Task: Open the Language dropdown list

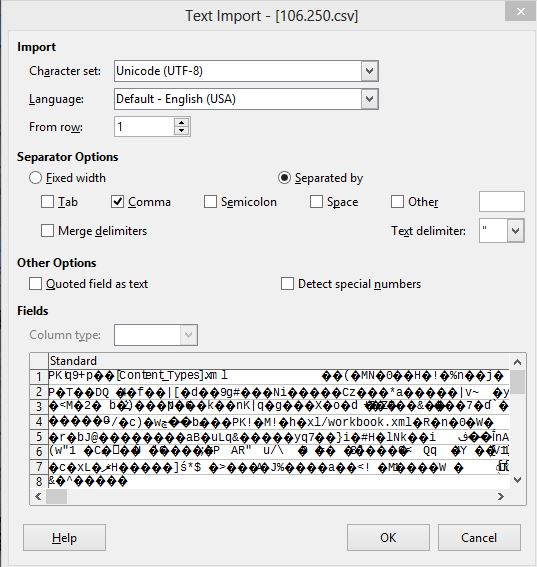Action: [x=369, y=99]
